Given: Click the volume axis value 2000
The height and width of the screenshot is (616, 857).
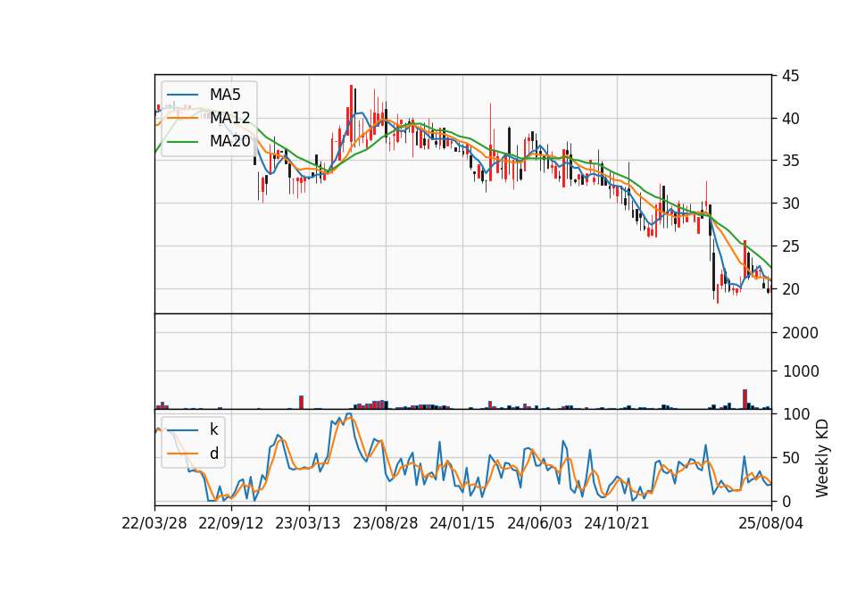Looking at the screenshot, I should 800,332.
